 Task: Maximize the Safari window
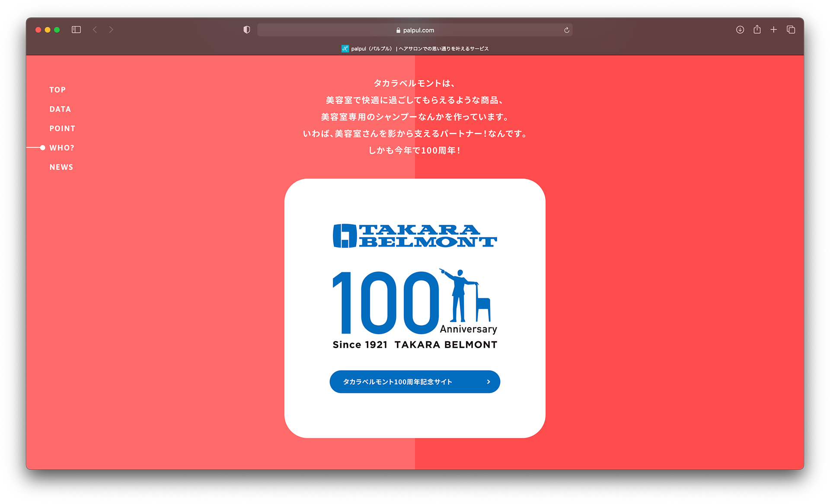click(57, 30)
